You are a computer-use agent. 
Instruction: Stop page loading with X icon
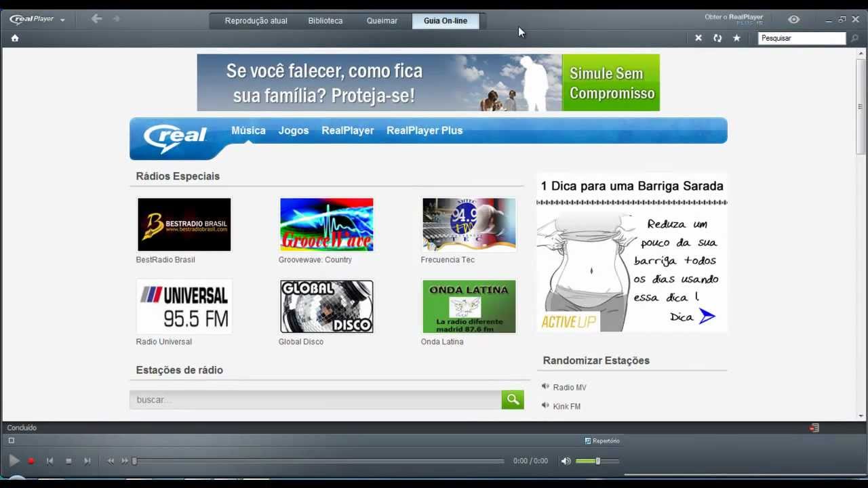coord(698,38)
